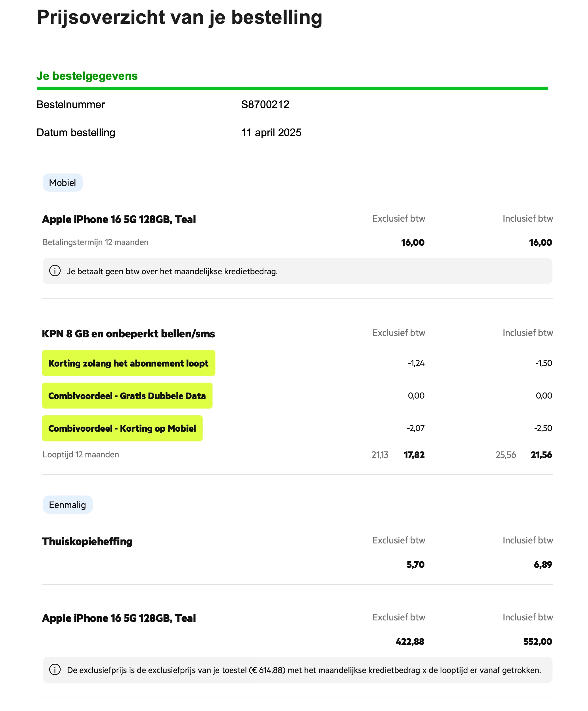Click Betalingstermijn 12 maanden text
The width and height of the screenshot is (588, 711).
point(95,242)
